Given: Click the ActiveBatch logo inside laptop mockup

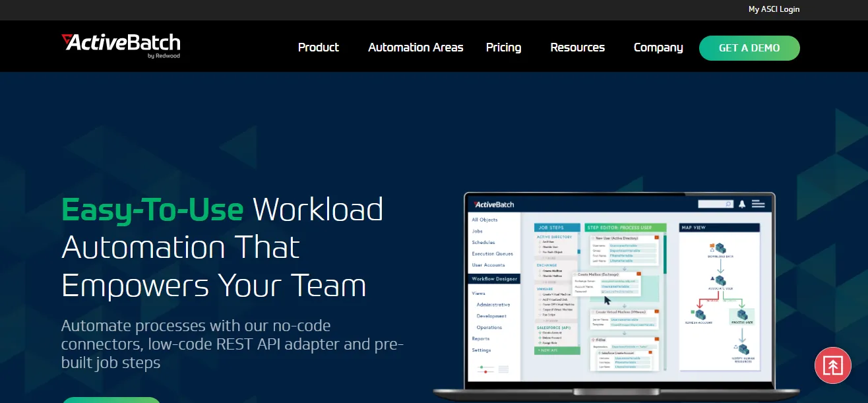Looking at the screenshot, I should [493, 204].
